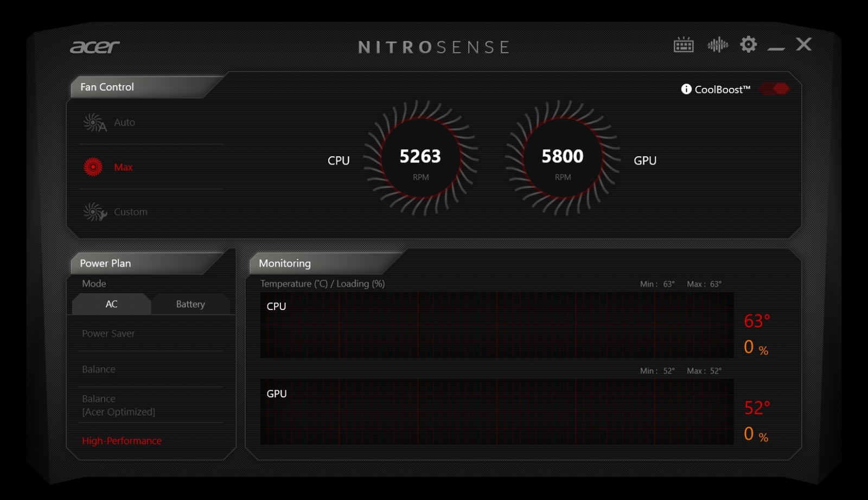Screen dimensions: 868x500
Task: Open the settings gear icon
Action: tap(748, 45)
